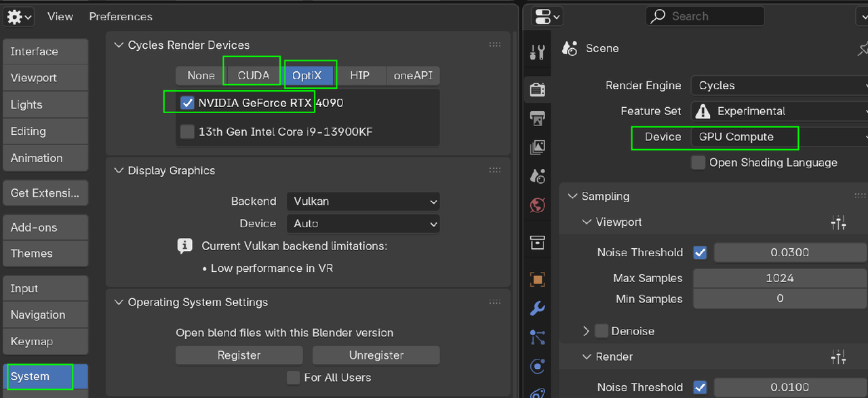Select the Output properties printer icon
This screenshot has width=868, height=398.
click(x=537, y=119)
